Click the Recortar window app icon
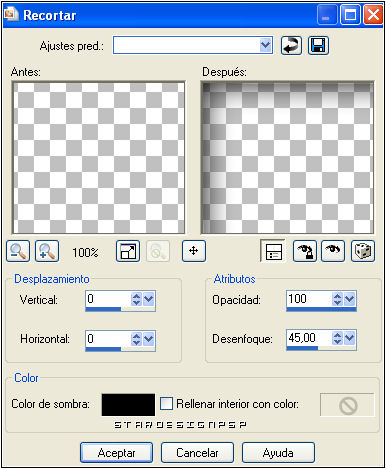386x469 pixels. (11, 15)
